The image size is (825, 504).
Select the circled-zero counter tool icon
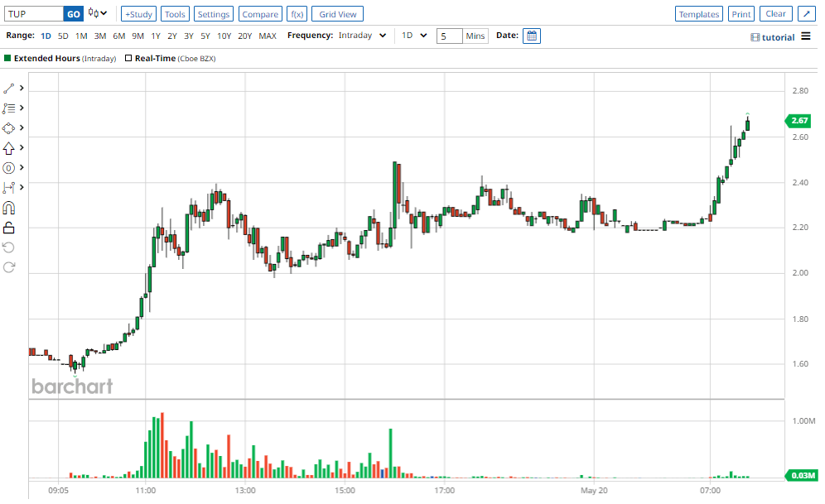tap(8, 168)
